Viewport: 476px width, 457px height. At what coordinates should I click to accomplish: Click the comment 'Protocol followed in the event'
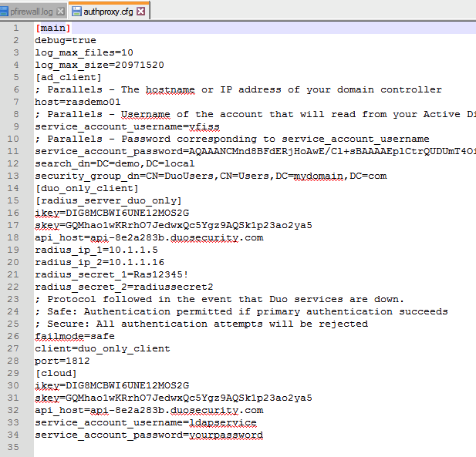point(220,299)
